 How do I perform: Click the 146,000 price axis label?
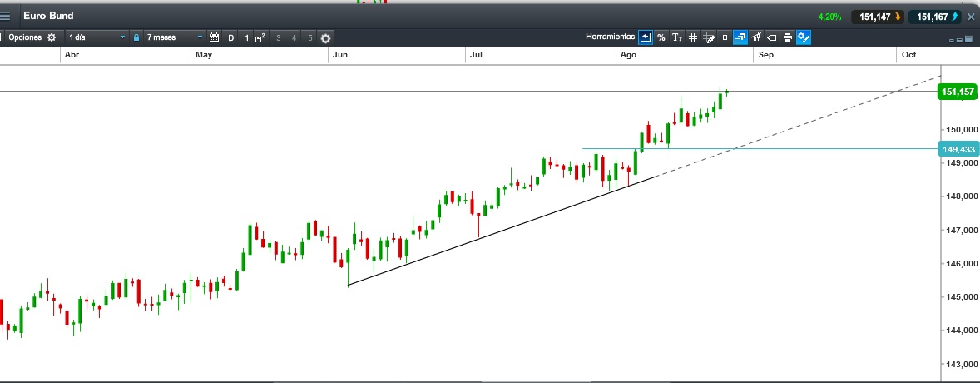coord(961,263)
